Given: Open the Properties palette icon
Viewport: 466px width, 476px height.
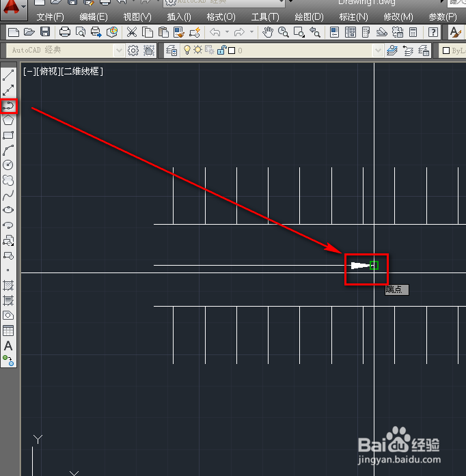Looking at the screenshot, I should (x=334, y=32).
